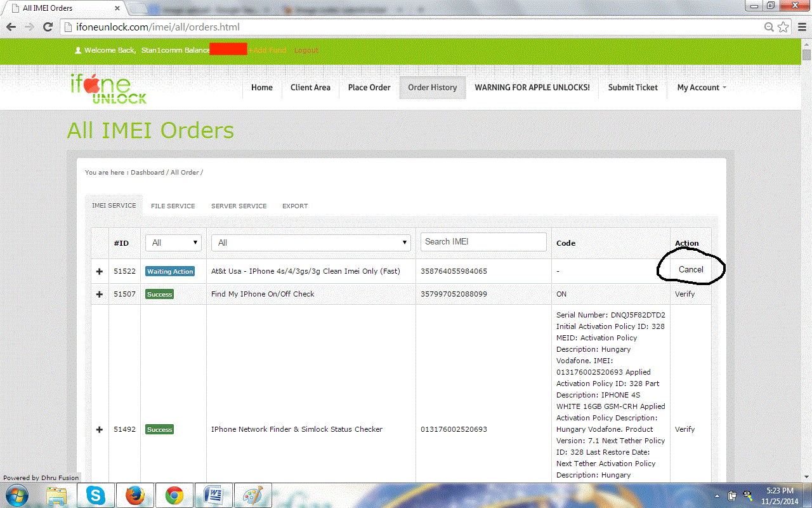The width and height of the screenshot is (812, 508).
Task: Open the status filter All dropdown
Action: pos(173,243)
